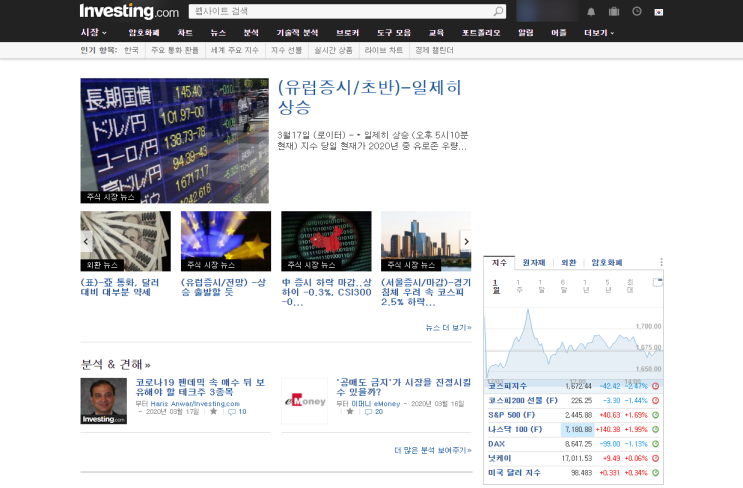Image resolution: width=743 pixels, height=488 pixels.
Task: Click the green clock icon for S&P 500
Action: (656, 415)
